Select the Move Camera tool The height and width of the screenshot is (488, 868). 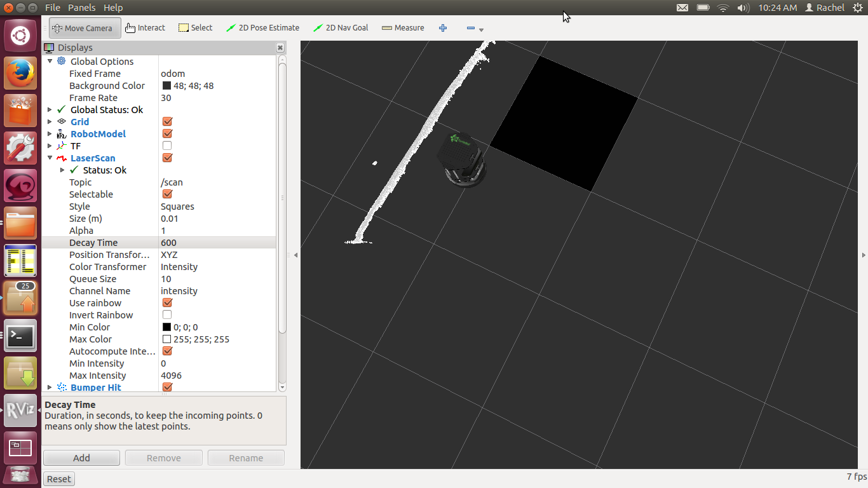tap(85, 28)
